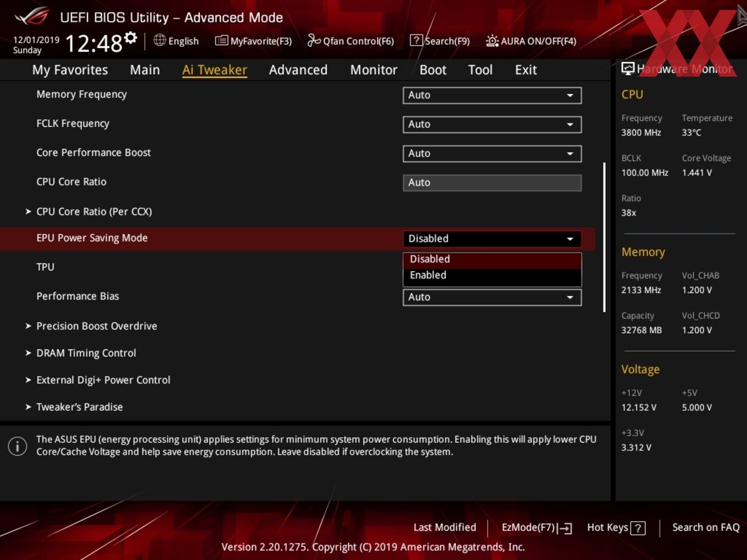
Task: Choose Enabled in EPU dropdown list
Action: [492, 276]
